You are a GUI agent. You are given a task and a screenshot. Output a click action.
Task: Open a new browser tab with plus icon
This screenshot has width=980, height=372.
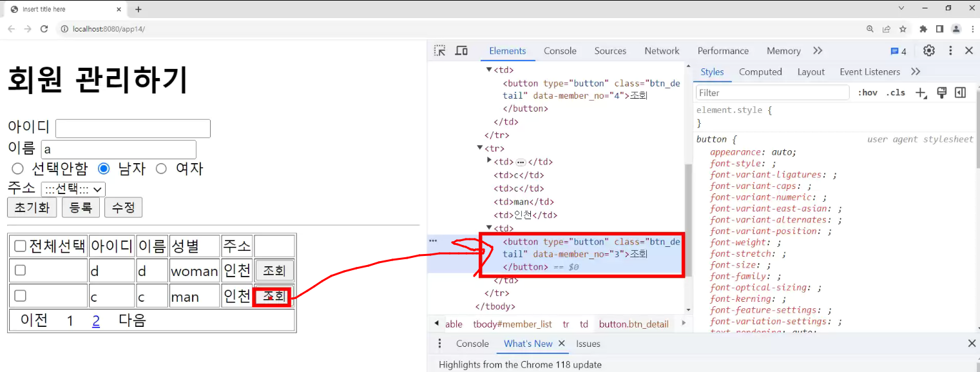(138, 9)
